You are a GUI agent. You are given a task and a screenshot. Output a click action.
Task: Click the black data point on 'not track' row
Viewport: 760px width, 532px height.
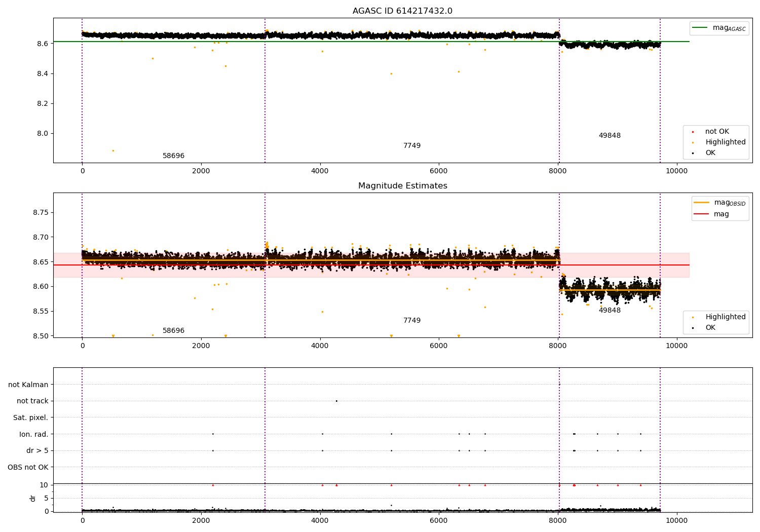pos(336,401)
